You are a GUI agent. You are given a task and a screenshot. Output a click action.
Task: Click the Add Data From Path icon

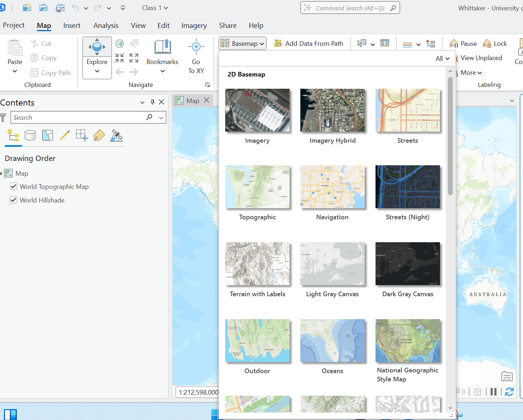click(278, 44)
